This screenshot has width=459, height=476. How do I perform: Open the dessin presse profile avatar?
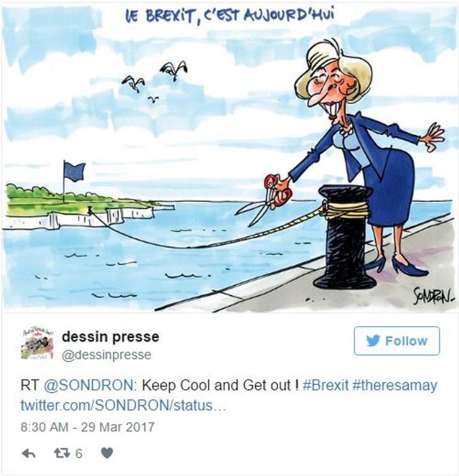[x=37, y=344]
